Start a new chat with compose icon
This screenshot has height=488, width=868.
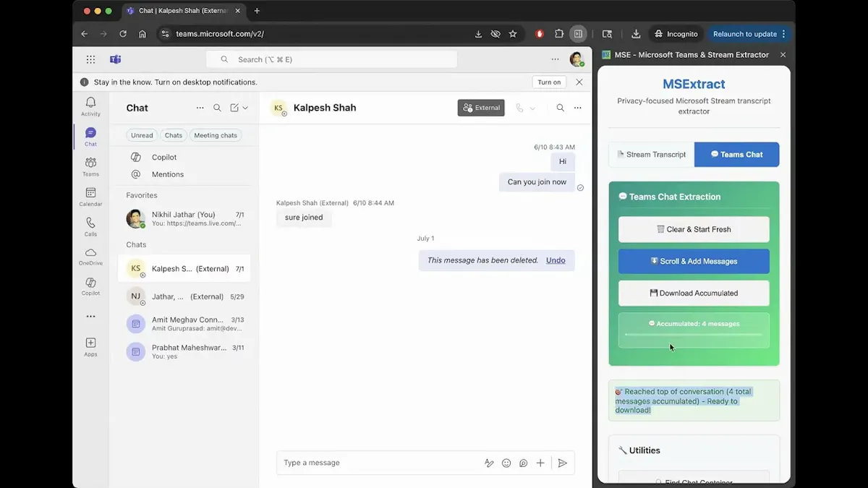coord(234,108)
